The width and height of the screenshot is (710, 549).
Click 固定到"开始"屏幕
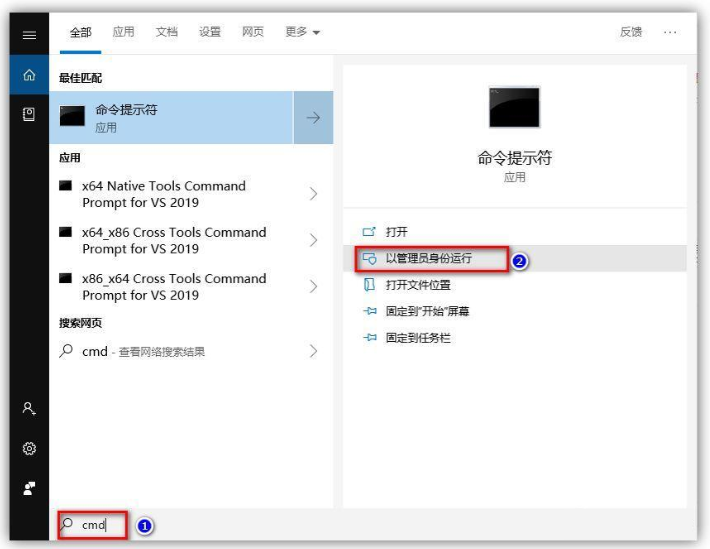515,311
